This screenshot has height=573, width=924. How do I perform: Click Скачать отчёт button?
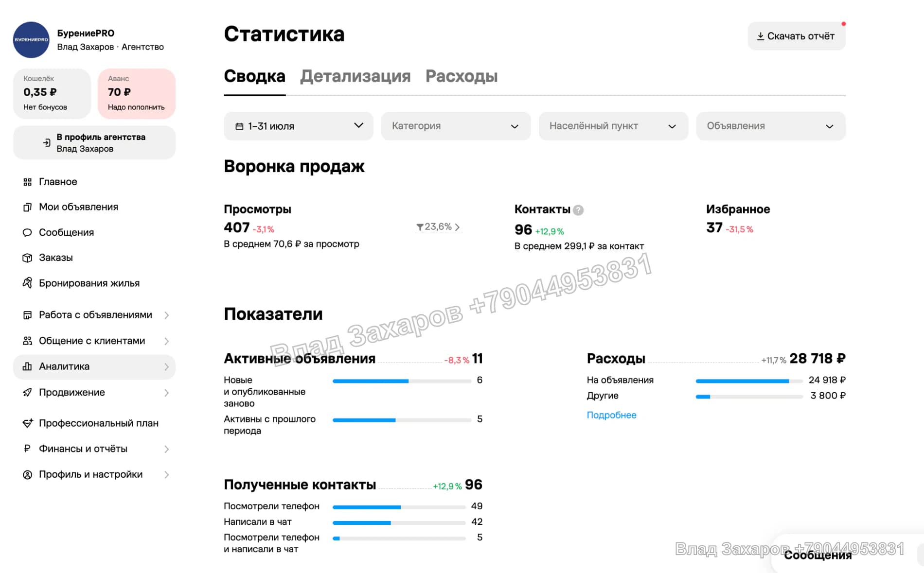[x=797, y=36]
